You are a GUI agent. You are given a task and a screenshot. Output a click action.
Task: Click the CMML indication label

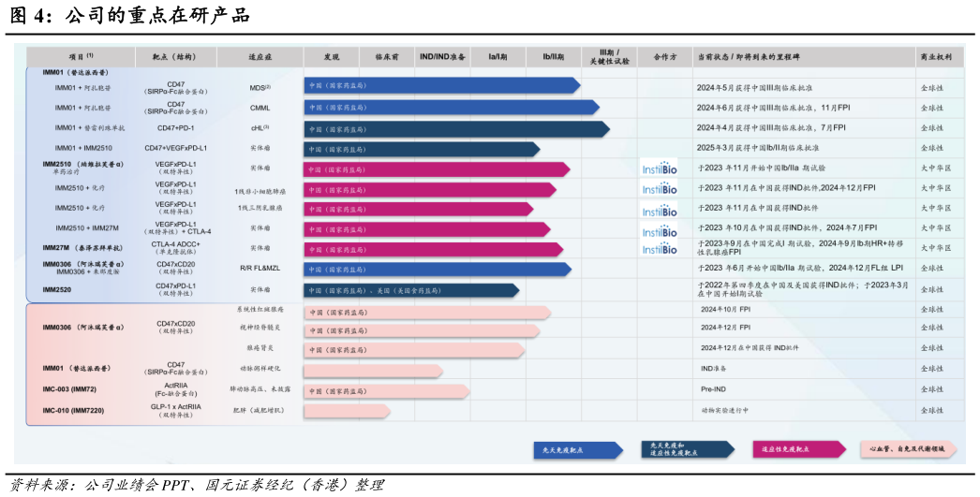(260, 108)
